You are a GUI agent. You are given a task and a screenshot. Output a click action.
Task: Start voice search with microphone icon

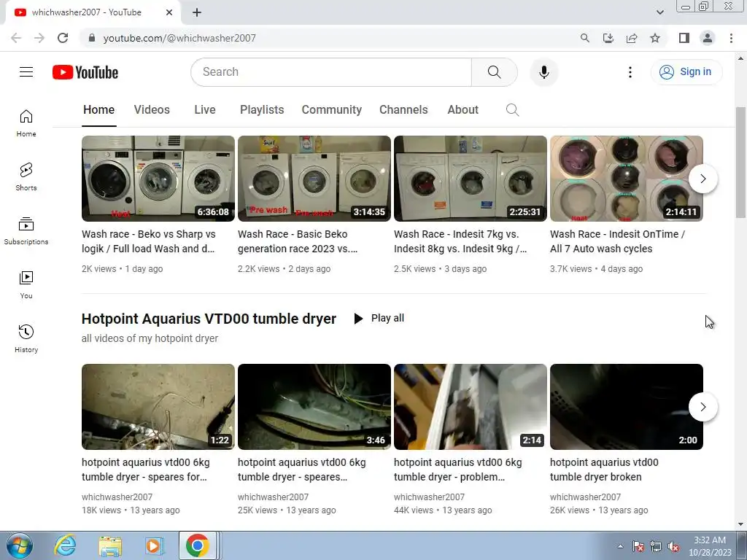(x=543, y=72)
